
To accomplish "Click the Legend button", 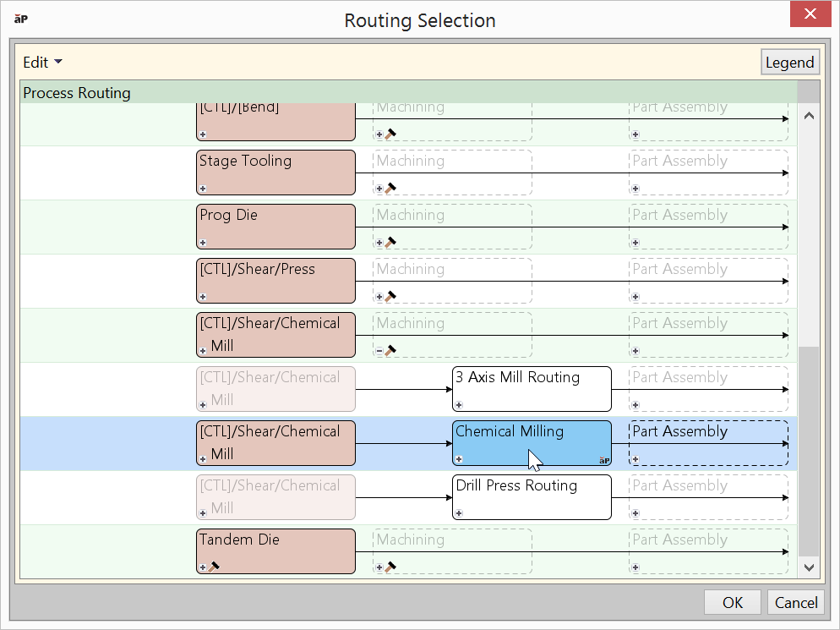I will pos(789,63).
